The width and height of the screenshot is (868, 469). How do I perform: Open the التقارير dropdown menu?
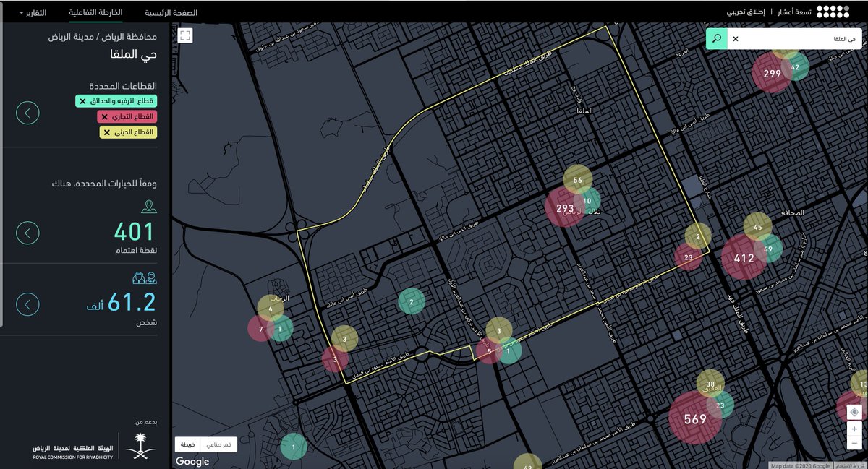[x=31, y=13]
